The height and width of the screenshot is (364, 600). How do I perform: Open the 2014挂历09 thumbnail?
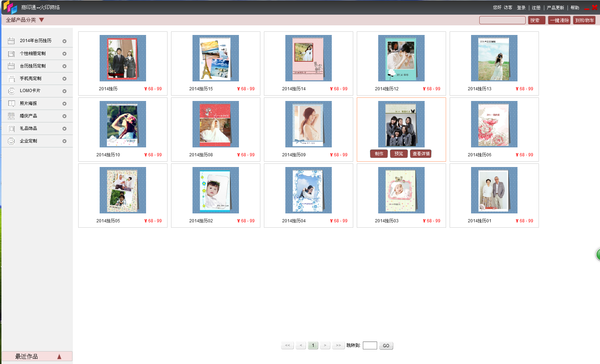(309, 124)
